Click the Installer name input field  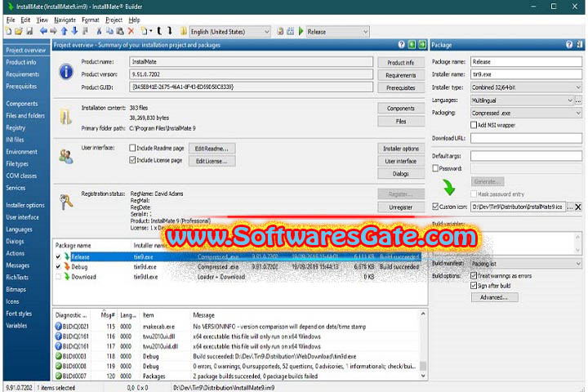point(526,73)
